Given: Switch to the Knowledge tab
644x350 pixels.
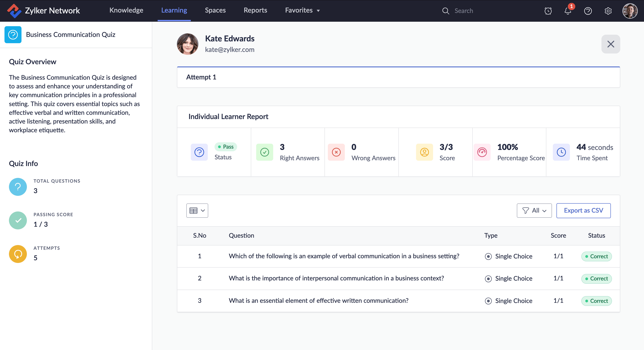Looking at the screenshot, I should tap(126, 10).
